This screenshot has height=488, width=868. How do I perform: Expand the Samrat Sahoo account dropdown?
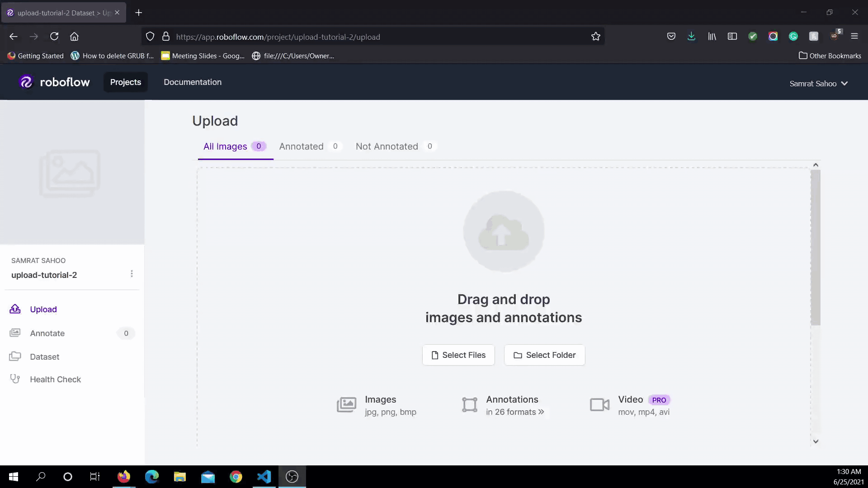[x=818, y=84]
